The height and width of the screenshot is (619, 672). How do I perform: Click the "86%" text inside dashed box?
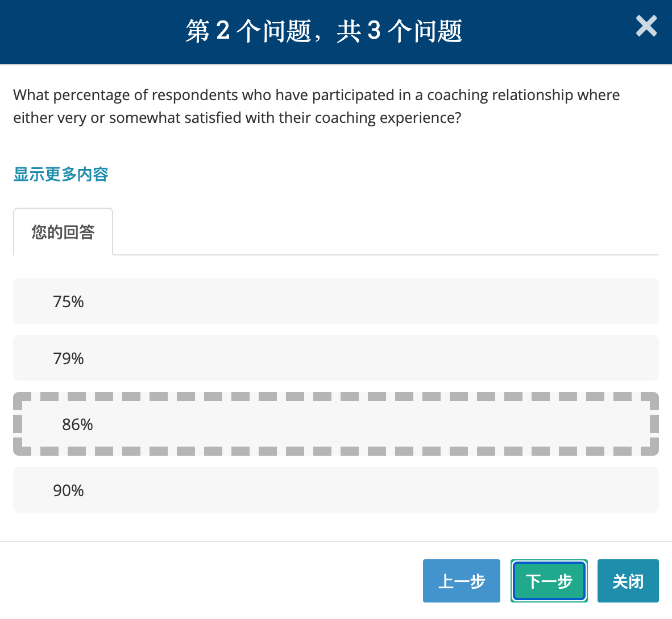tap(77, 424)
